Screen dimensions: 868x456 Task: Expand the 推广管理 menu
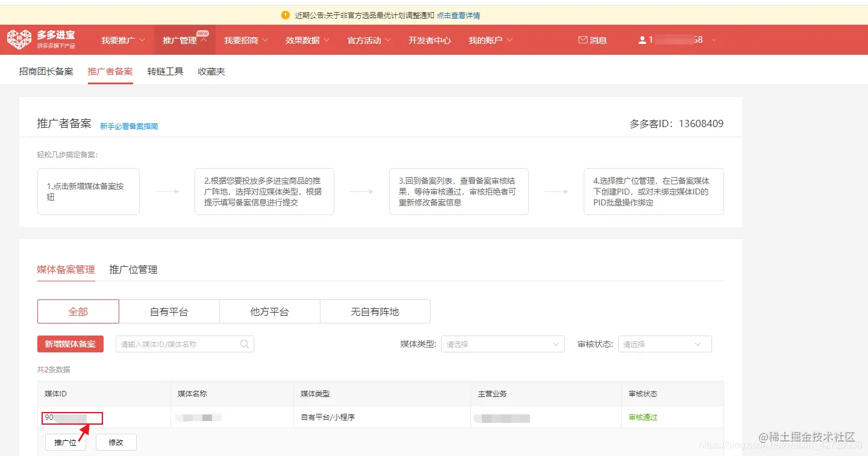point(185,40)
